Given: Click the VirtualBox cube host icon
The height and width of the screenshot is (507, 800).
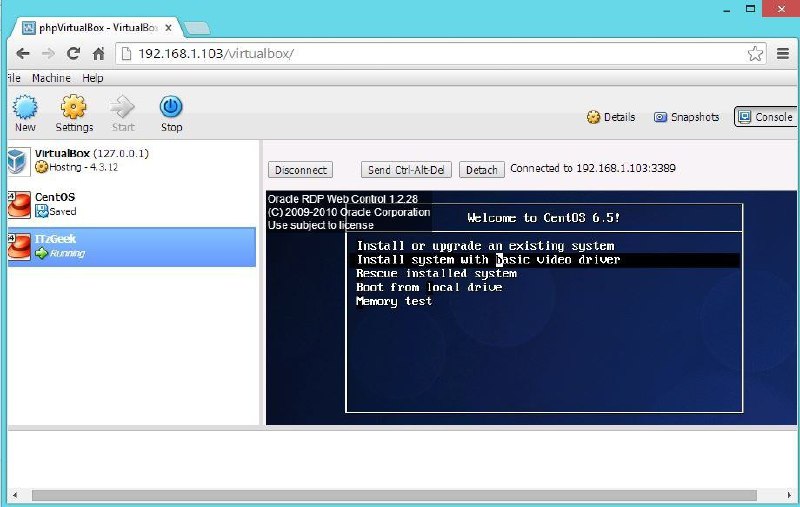Looking at the screenshot, I should click(x=18, y=161).
